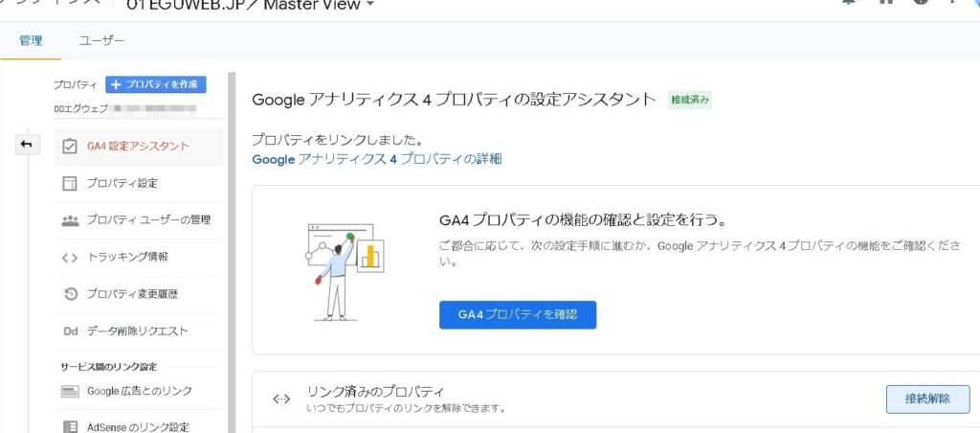Click the プロパティ ユーザーの管理 people icon

click(70, 219)
